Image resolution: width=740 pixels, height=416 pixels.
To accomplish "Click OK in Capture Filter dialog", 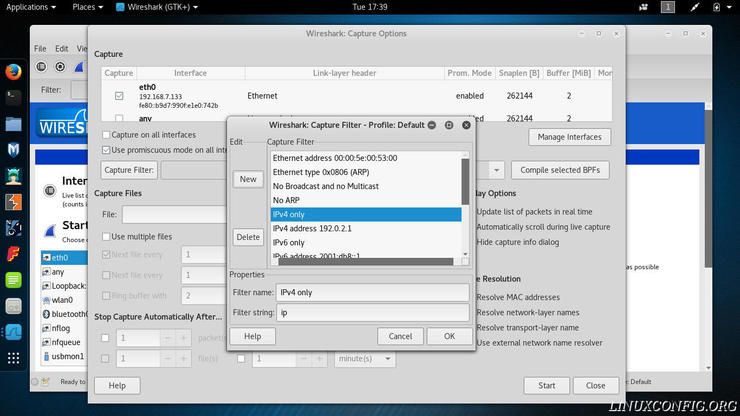I will coord(449,336).
